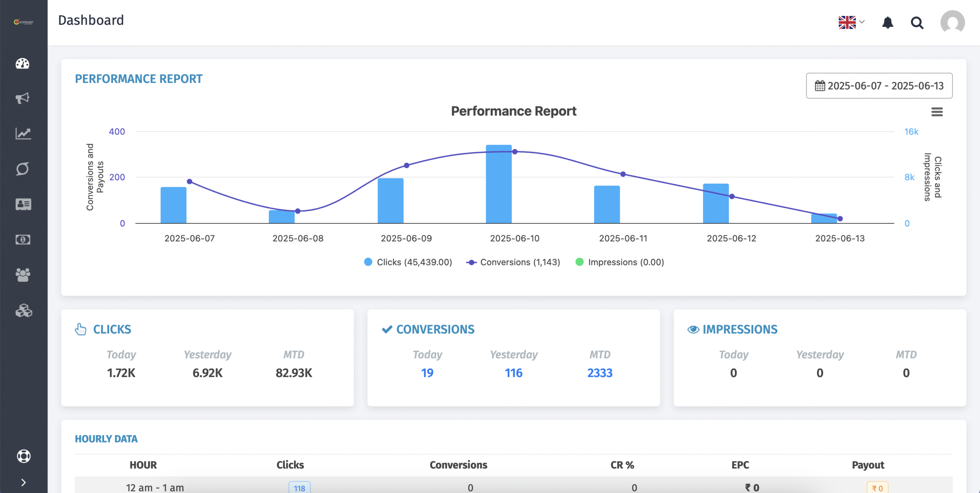980x493 pixels.
Task: Open the dashboard gauge icon in sidebar
Action: 23,63
